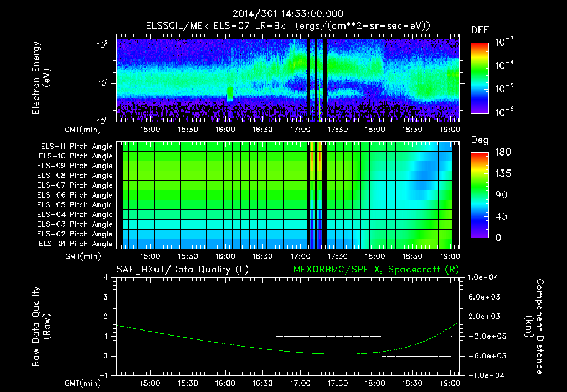Select the 'ELS-02 Pitch Angle' row label
This screenshot has width=567, height=392.
click(x=75, y=234)
